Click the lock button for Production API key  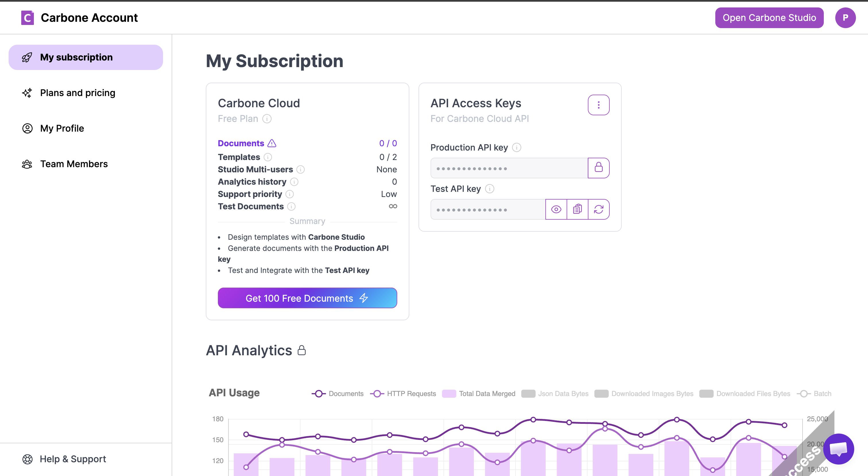(x=598, y=168)
